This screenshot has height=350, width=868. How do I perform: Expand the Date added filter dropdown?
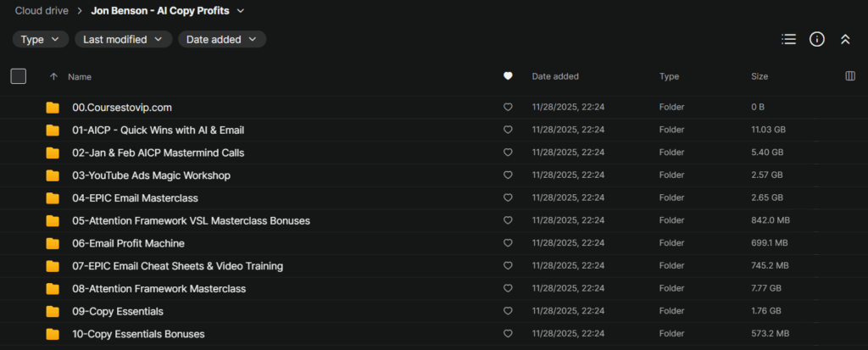pos(222,39)
